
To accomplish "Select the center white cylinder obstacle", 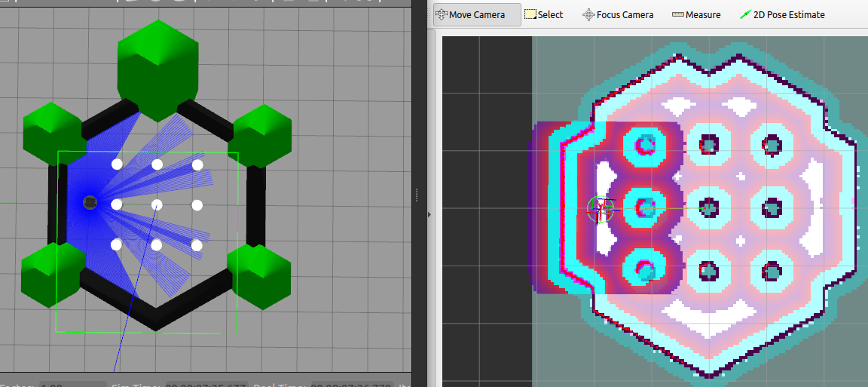I will pos(157,204).
